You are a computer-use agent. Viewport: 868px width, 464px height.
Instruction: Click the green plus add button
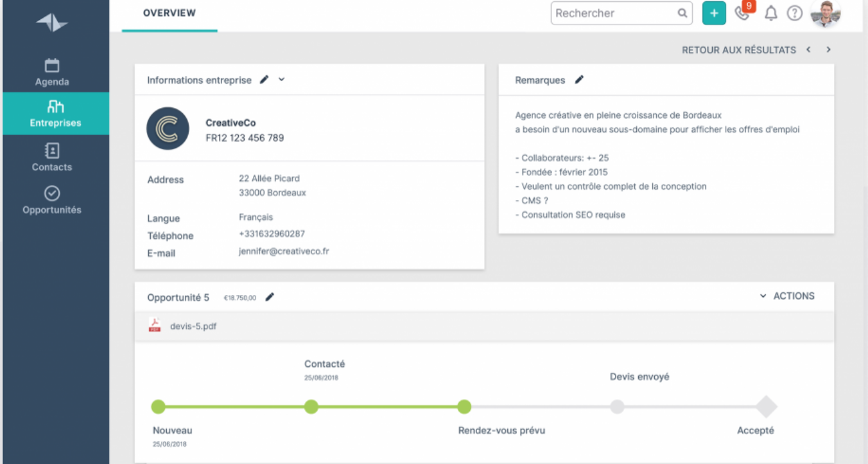pos(714,13)
